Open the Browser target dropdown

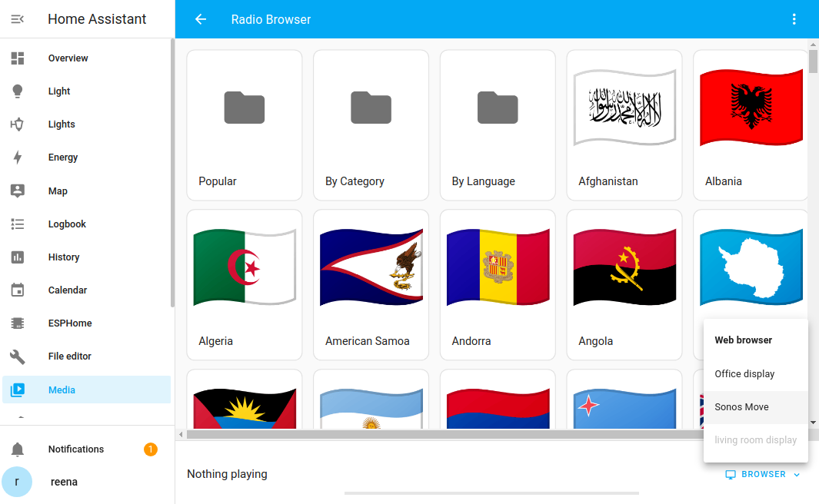[x=762, y=474]
